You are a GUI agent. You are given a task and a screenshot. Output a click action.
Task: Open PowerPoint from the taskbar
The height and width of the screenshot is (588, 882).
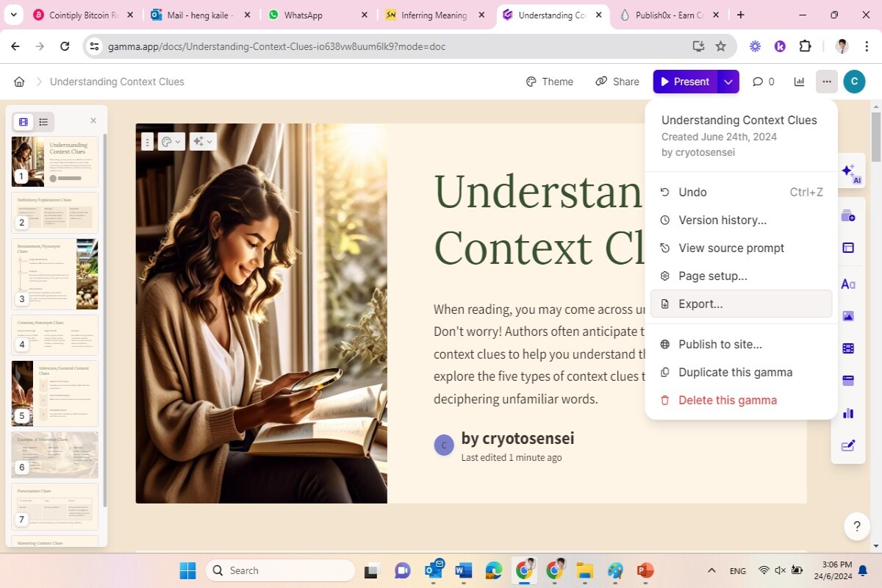point(645,570)
